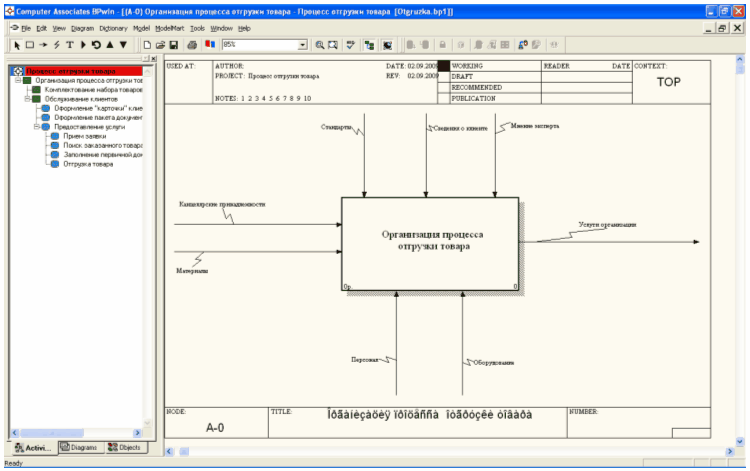Toggle the Model Explorer tree icon

[x=369, y=45]
